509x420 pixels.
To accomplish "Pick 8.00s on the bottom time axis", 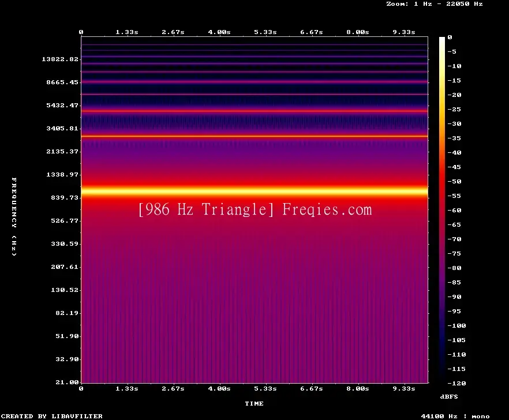I will (357, 388).
